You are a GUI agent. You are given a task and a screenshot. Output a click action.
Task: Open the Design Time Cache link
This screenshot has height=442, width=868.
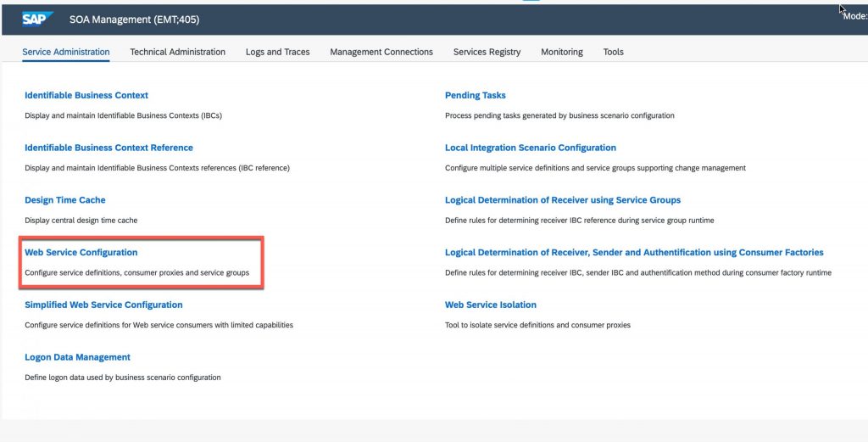coord(65,200)
